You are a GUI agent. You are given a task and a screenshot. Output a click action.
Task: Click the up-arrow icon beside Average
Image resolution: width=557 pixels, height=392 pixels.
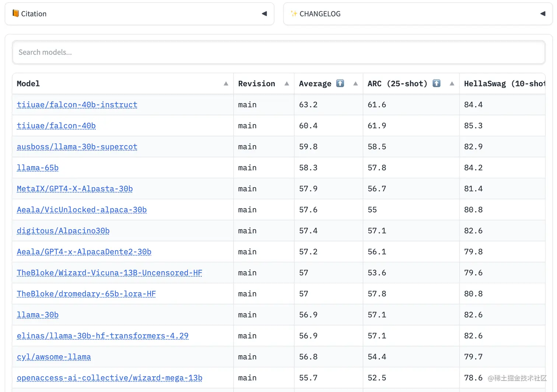tap(340, 83)
